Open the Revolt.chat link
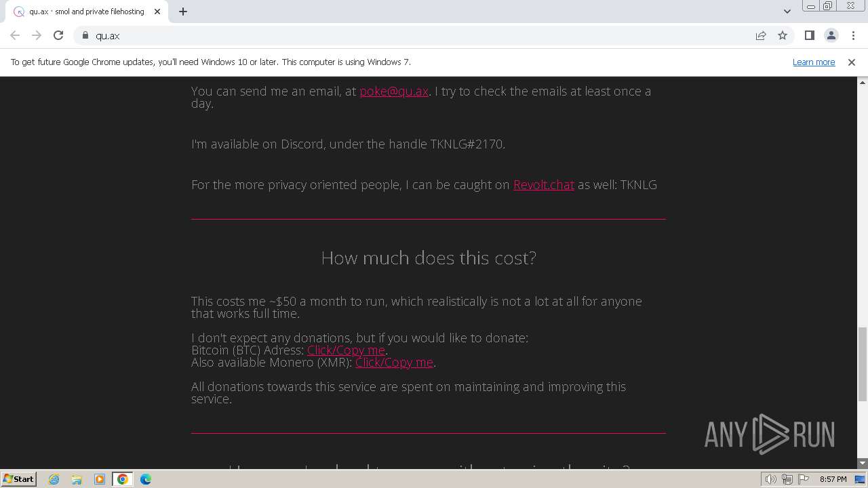The image size is (868, 488). (544, 184)
